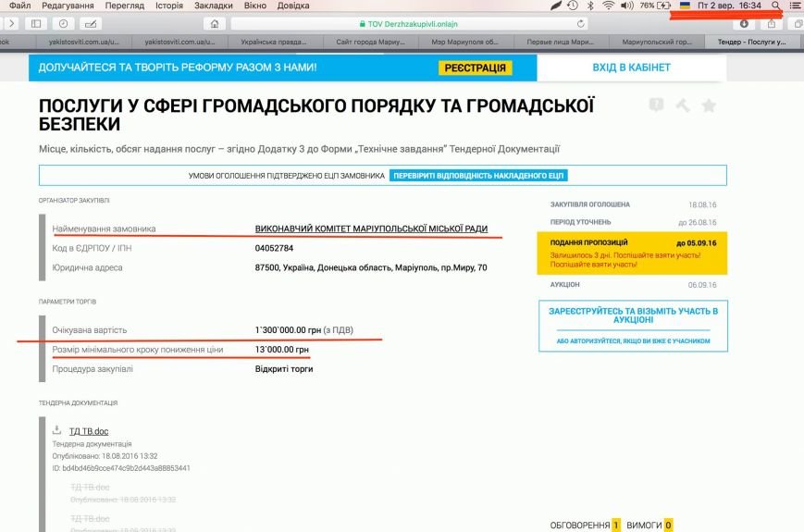Viewport: 804px width, 532px height.
Task: Switch to the Мэр Мариуполя tab
Action: point(464,42)
